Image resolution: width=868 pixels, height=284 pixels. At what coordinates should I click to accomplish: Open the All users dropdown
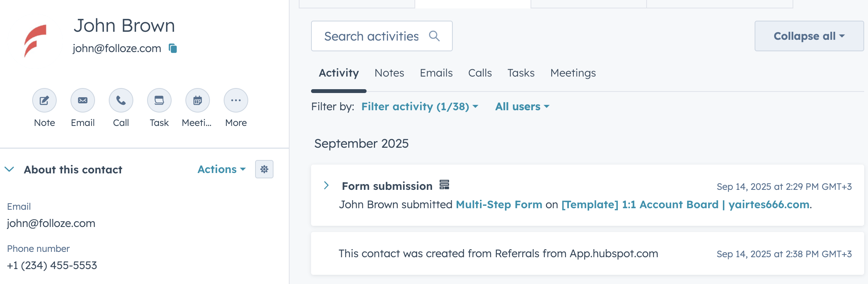click(x=522, y=106)
